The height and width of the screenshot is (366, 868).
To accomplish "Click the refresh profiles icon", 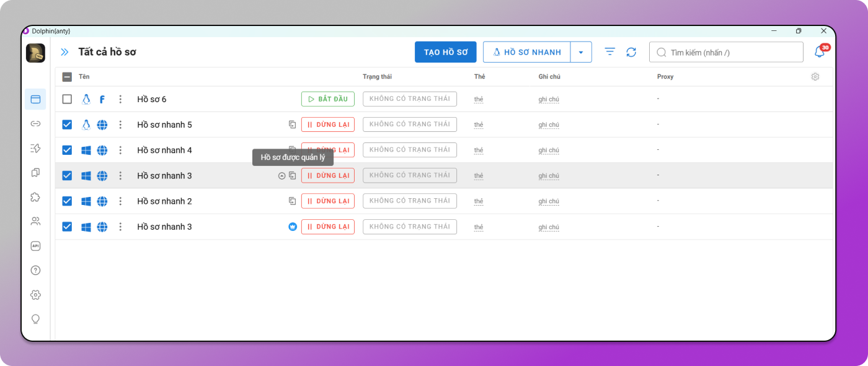I will coord(631,53).
